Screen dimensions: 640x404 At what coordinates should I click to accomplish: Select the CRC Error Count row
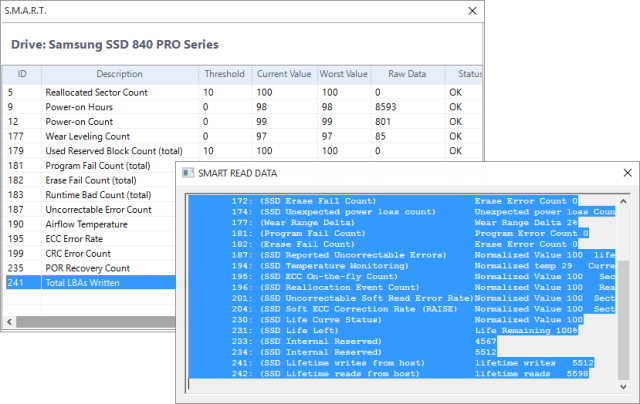pos(90,253)
